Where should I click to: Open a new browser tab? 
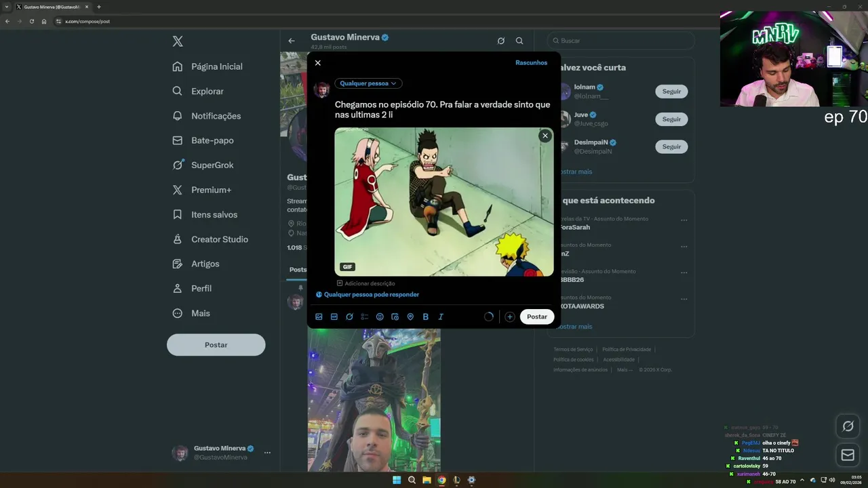[x=99, y=7]
